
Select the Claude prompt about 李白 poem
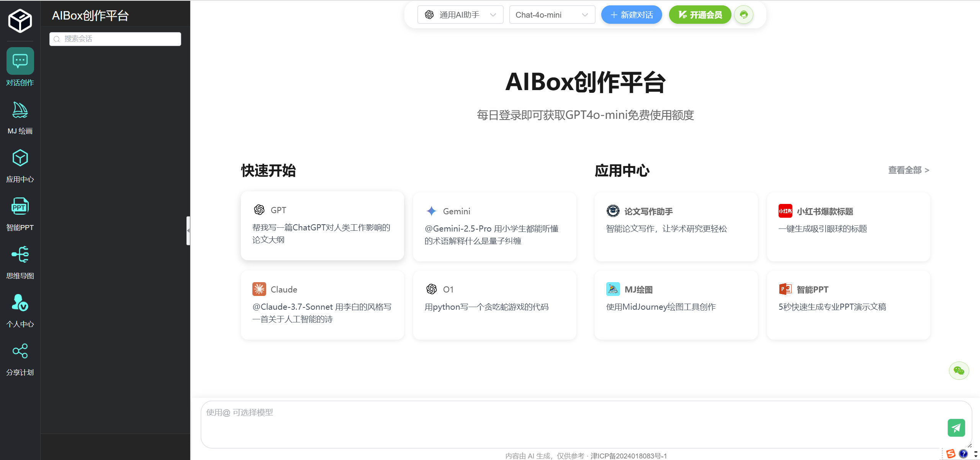pos(322,305)
